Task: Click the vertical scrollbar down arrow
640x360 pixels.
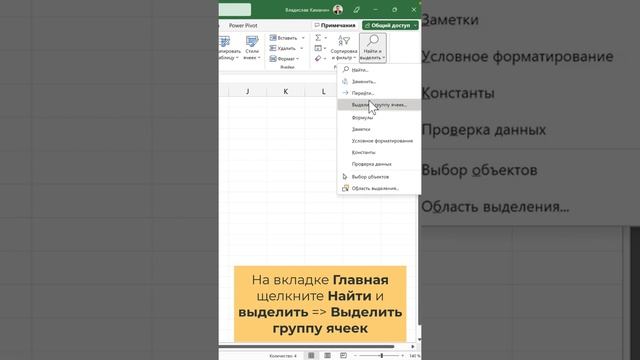Action: [x=419, y=340]
